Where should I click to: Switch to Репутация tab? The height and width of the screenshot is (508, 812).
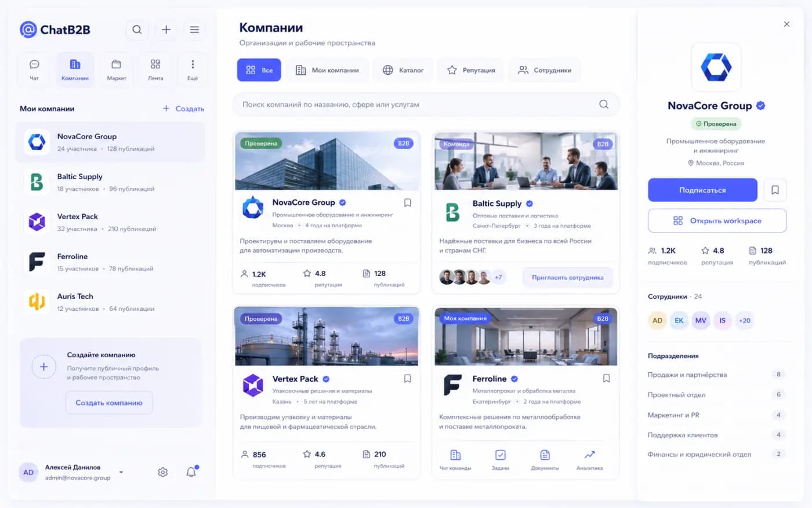click(471, 70)
